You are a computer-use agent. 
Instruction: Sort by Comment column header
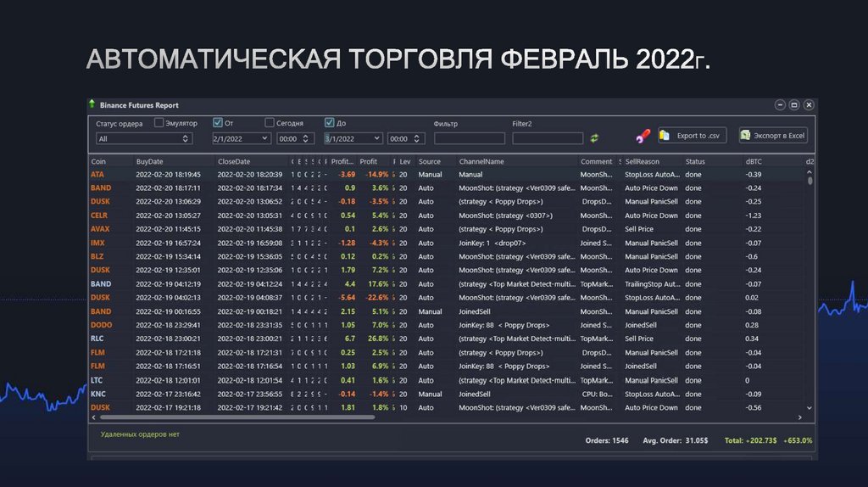[x=596, y=162]
